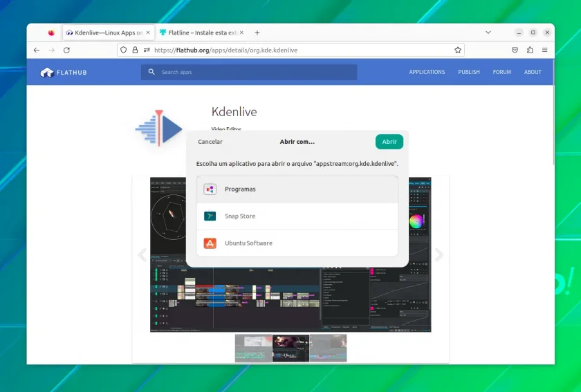Close the Kdenlive—Linux Apps tab
Image resolution: width=581 pixels, height=392 pixels.
[x=148, y=32]
